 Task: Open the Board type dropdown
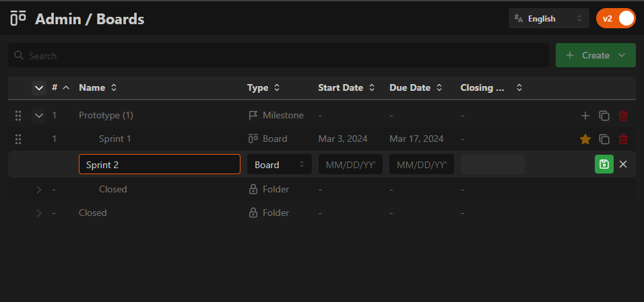point(279,165)
